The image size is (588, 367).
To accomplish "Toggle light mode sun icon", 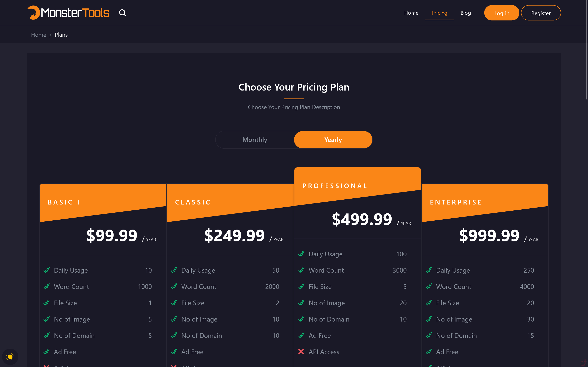I will pos(10,357).
